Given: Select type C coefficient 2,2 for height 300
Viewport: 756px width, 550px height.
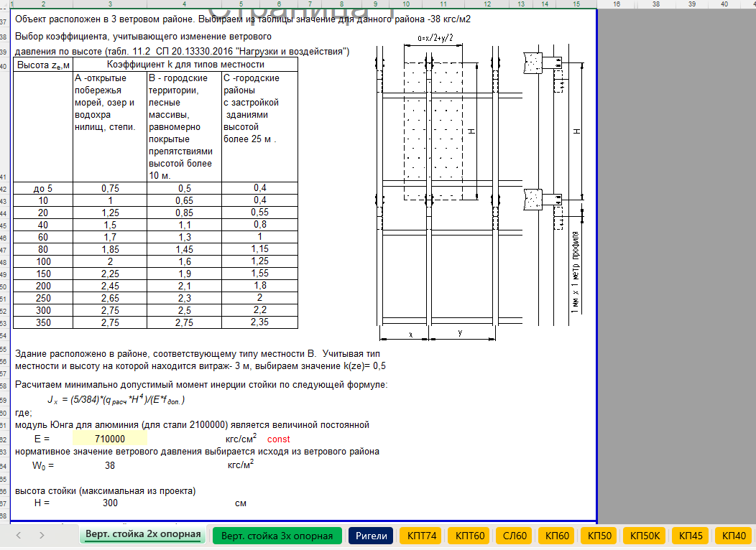Looking at the screenshot, I should pos(259,310).
